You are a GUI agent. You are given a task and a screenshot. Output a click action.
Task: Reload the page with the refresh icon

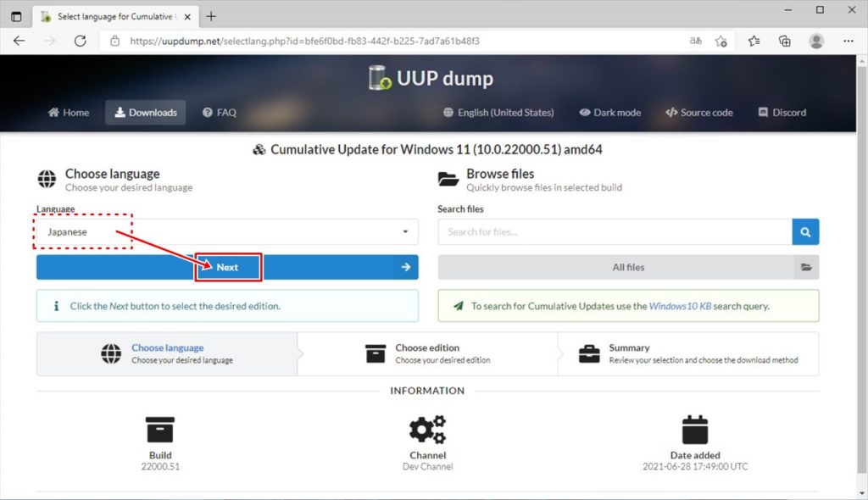(81, 41)
